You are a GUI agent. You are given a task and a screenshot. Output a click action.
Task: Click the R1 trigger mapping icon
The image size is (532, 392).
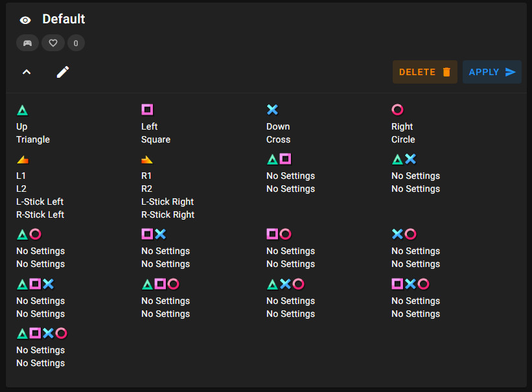(147, 159)
